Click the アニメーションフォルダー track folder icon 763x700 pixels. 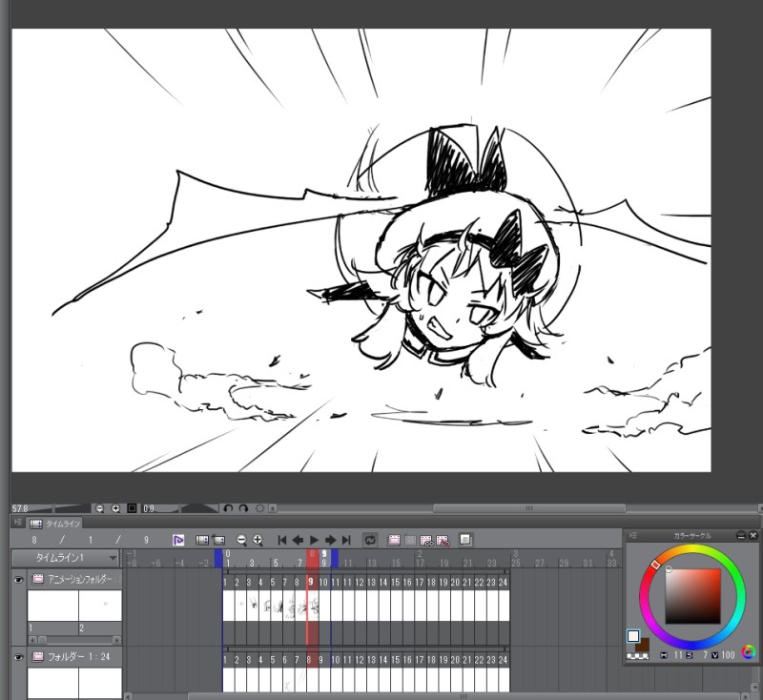pyautogui.click(x=38, y=579)
